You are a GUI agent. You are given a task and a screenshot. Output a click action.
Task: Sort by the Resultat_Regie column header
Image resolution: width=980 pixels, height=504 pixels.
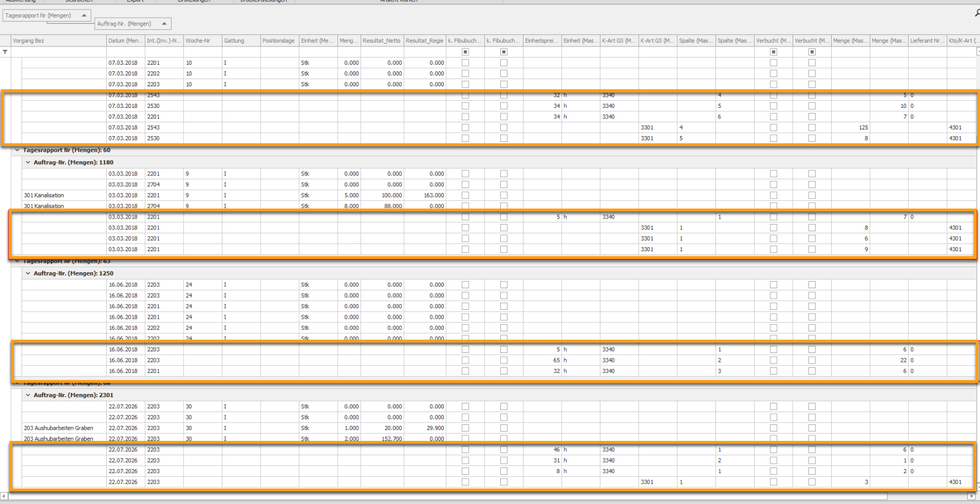pos(425,41)
